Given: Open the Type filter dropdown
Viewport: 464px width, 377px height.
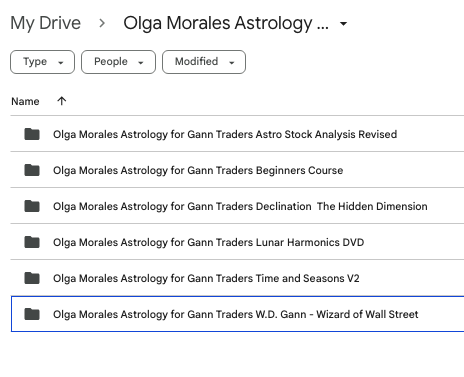Looking at the screenshot, I should (42, 62).
